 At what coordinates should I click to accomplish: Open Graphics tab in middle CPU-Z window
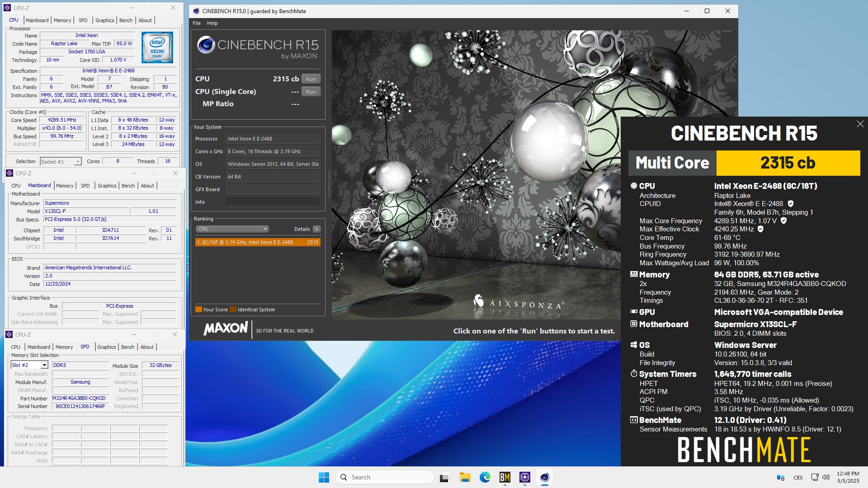(107, 186)
